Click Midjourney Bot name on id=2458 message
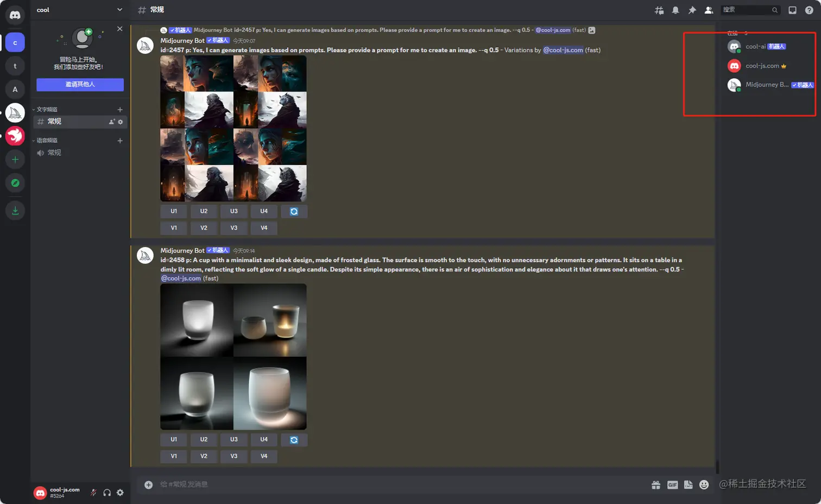 point(182,250)
